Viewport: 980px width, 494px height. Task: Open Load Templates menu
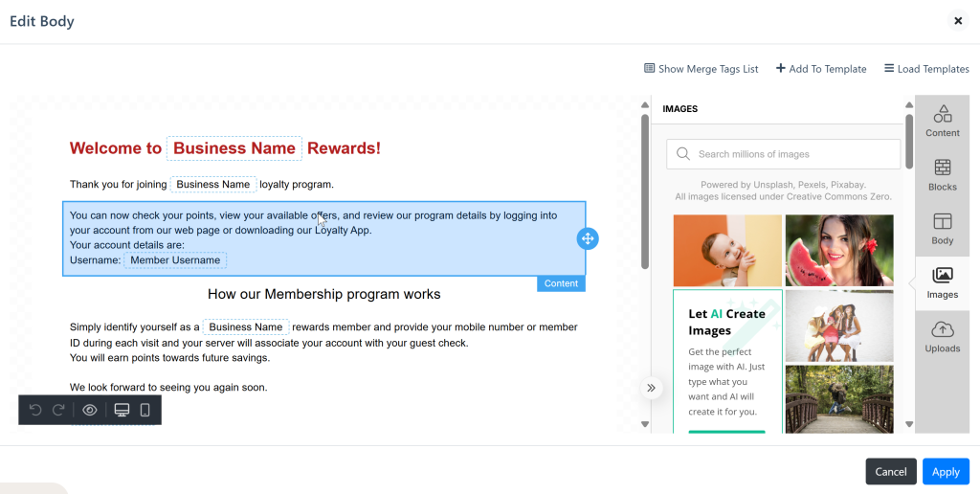coord(925,69)
